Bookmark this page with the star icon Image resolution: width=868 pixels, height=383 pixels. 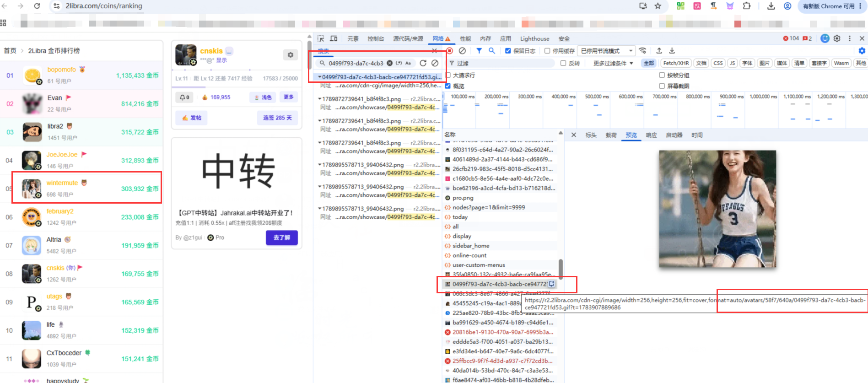658,6
